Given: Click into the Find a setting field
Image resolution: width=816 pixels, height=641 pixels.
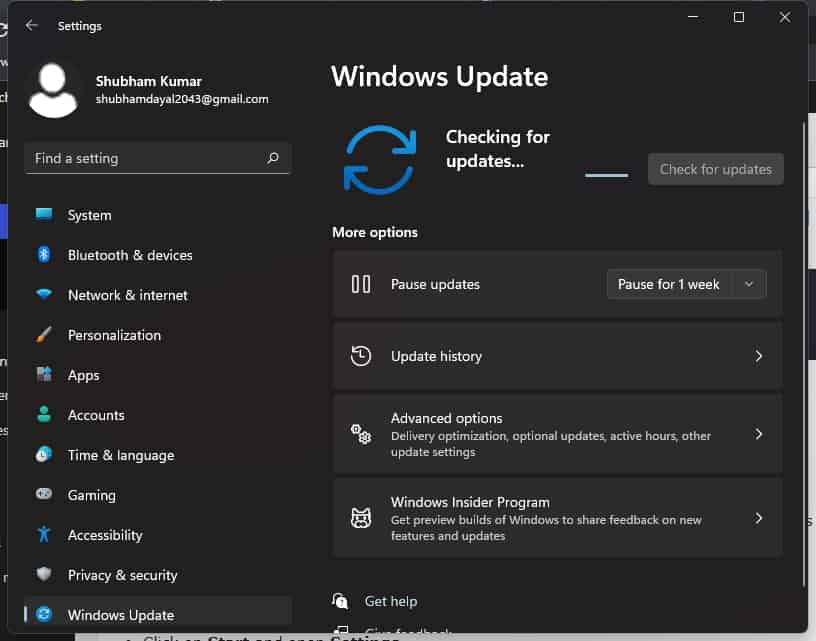Looking at the screenshot, I should [145, 158].
